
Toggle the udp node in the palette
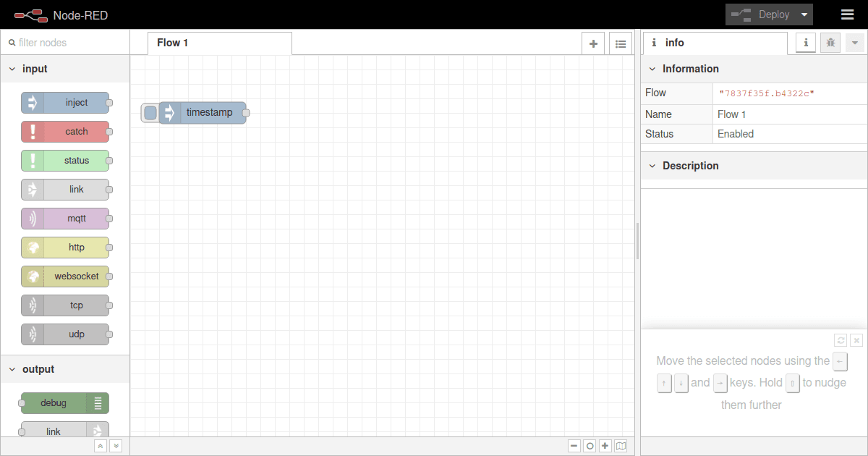(x=66, y=334)
